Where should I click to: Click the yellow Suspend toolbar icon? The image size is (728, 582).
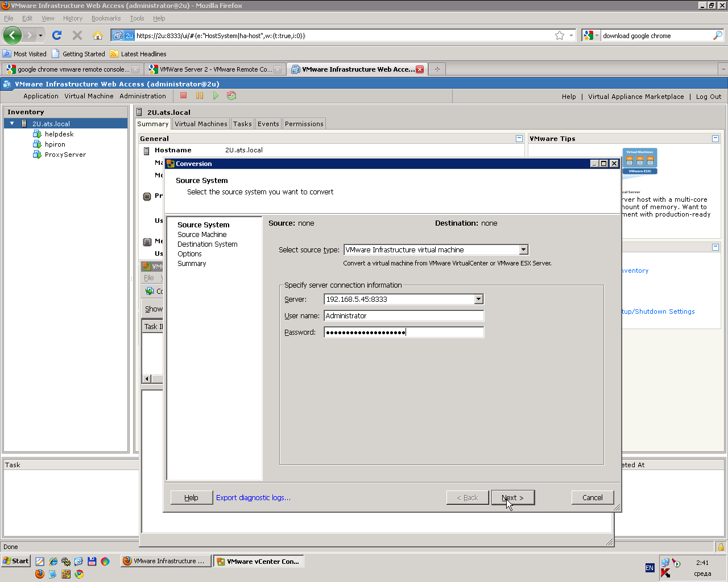200,95
